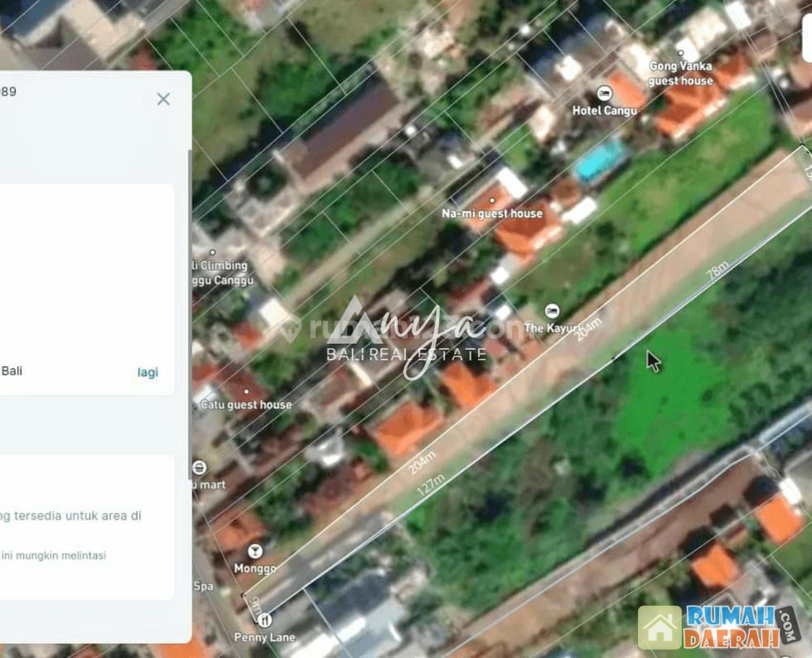Viewport: 812px width, 658px height.
Task: Close the side info panel
Action: tap(163, 99)
